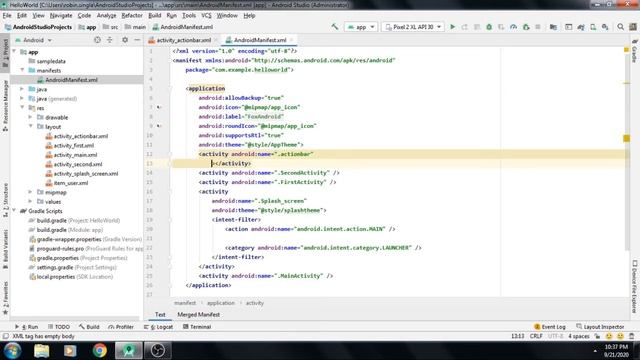Collapse the app module tree node
Image resolution: width=640 pixels, height=360 pixels.
pyautogui.click(x=14, y=52)
